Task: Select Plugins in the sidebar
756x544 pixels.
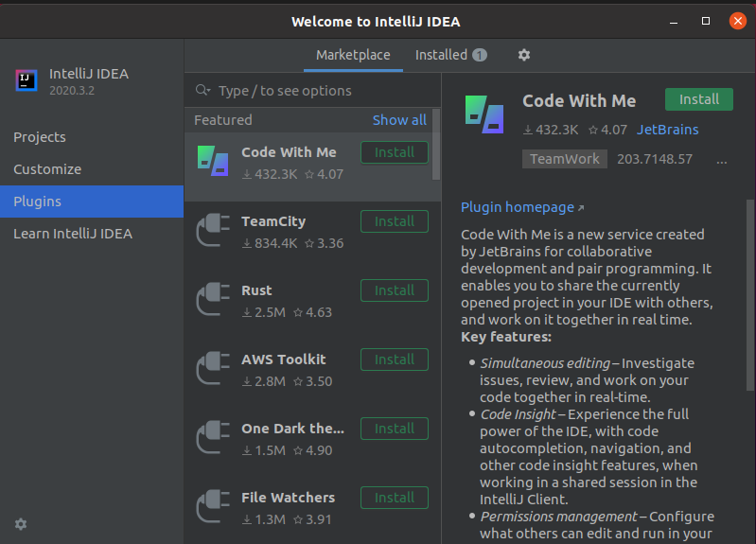Action: tap(92, 202)
